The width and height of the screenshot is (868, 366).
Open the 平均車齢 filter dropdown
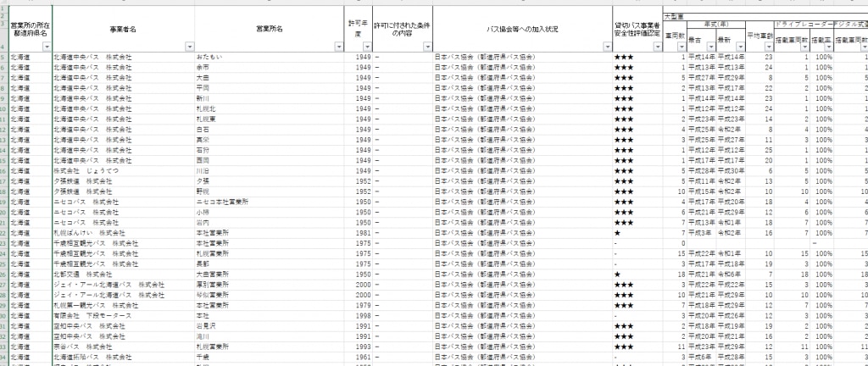pos(769,47)
